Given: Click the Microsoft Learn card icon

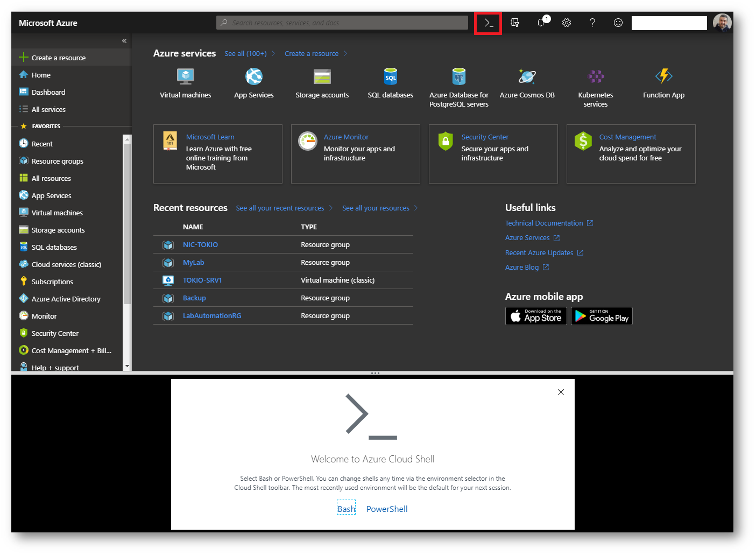Looking at the screenshot, I should pos(170,141).
